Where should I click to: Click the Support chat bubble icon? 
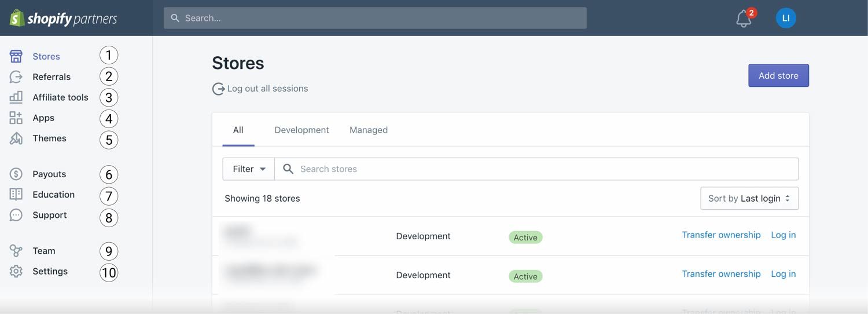click(x=16, y=215)
